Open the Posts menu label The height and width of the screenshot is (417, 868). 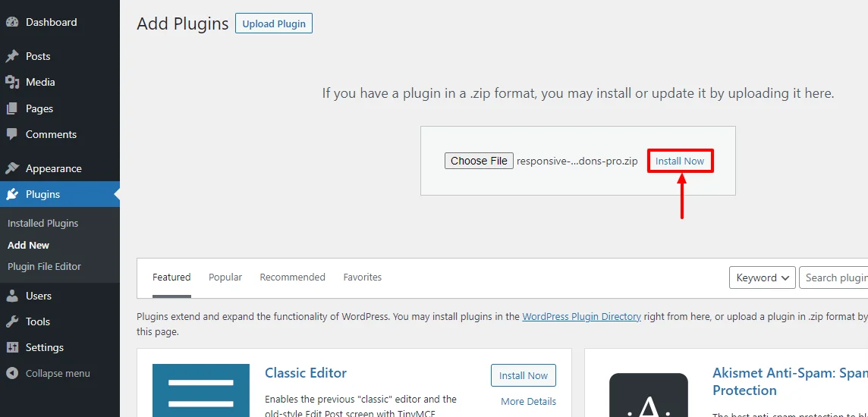coord(38,56)
